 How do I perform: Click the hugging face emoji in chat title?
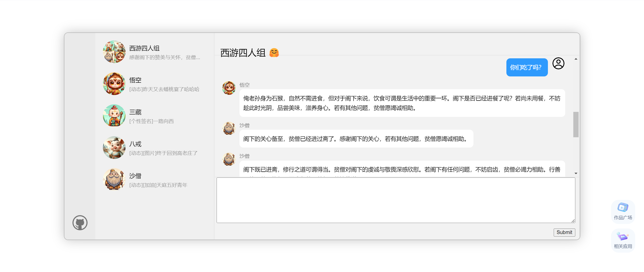click(274, 53)
